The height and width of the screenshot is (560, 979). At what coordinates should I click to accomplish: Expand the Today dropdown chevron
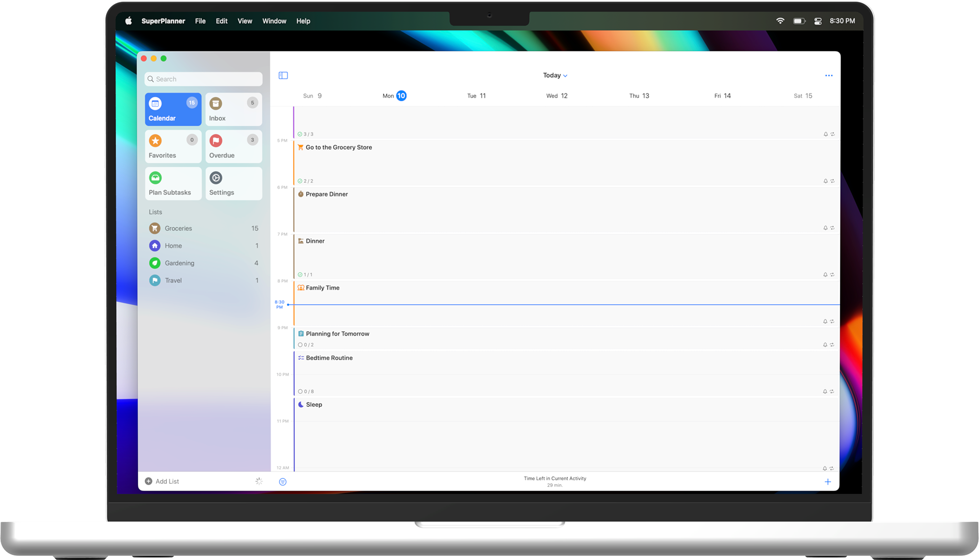coord(565,76)
